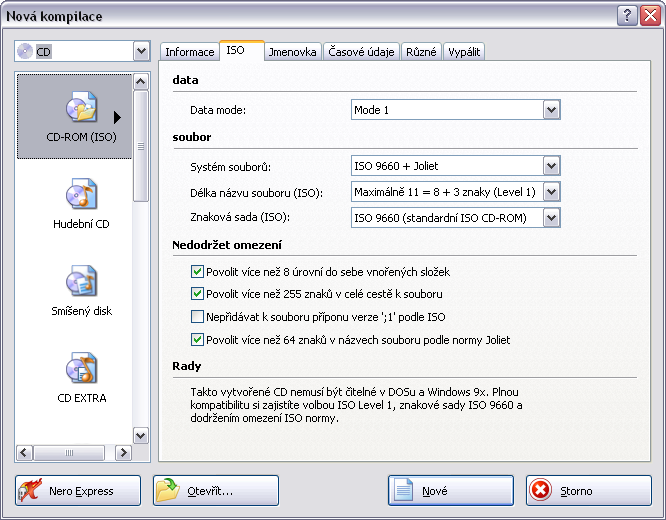Expand the Systém souborů dropdown
This screenshot has height=520, width=666.
pos(551,166)
